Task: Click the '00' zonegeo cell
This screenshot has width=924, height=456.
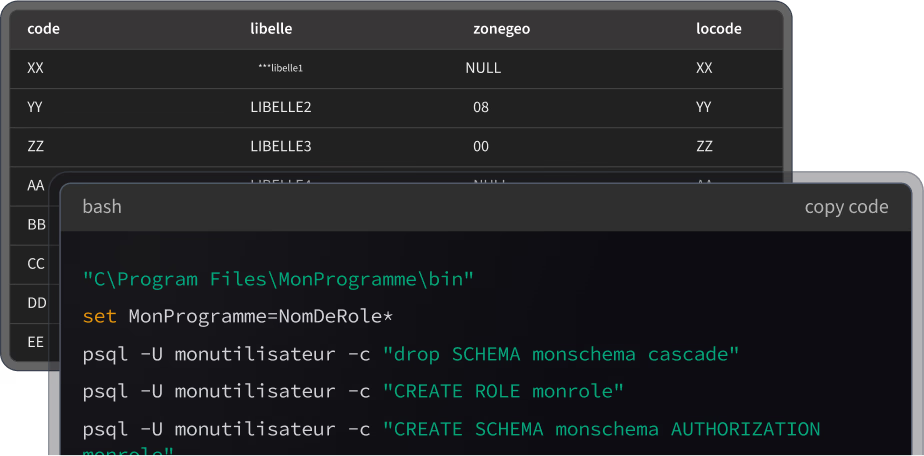Action: click(x=481, y=146)
